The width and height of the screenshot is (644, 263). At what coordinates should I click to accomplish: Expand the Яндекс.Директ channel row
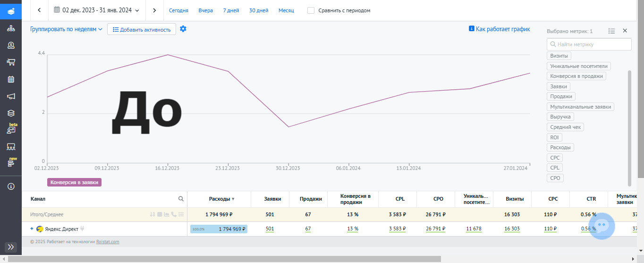32,229
